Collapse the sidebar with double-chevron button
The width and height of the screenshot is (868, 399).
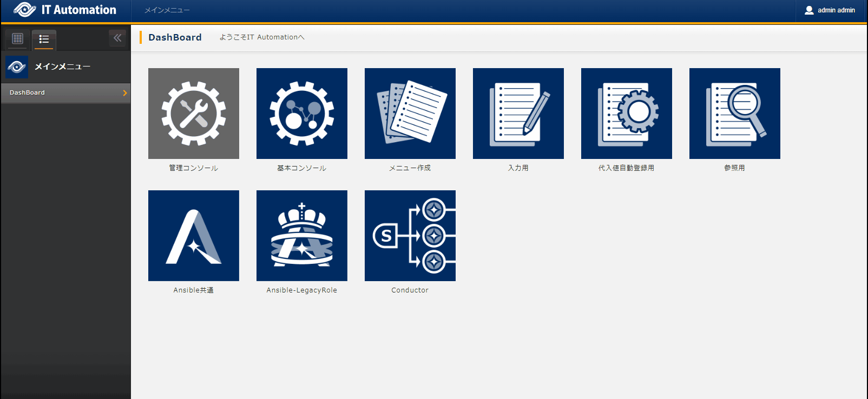pos(117,38)
